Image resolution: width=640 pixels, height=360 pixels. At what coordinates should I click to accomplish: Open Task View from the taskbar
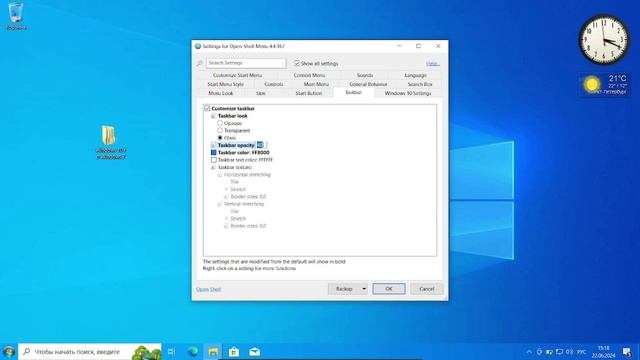click(x=171, y=352)
